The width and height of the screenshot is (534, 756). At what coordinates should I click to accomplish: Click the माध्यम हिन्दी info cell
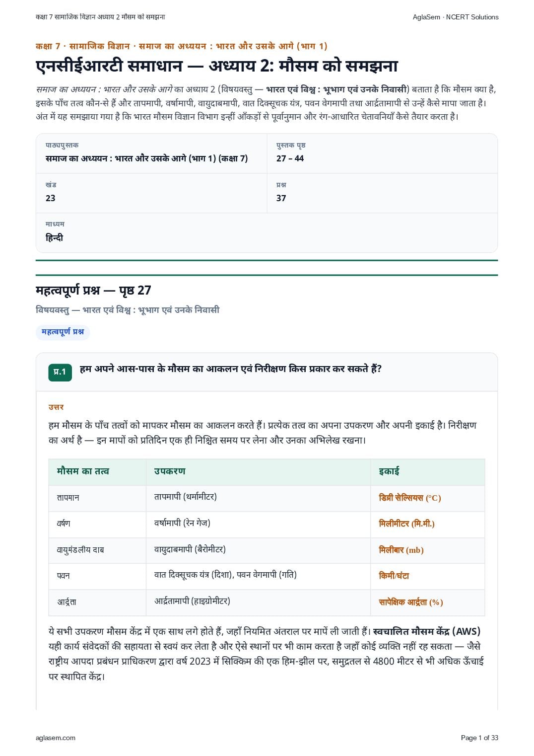point(267,232)
